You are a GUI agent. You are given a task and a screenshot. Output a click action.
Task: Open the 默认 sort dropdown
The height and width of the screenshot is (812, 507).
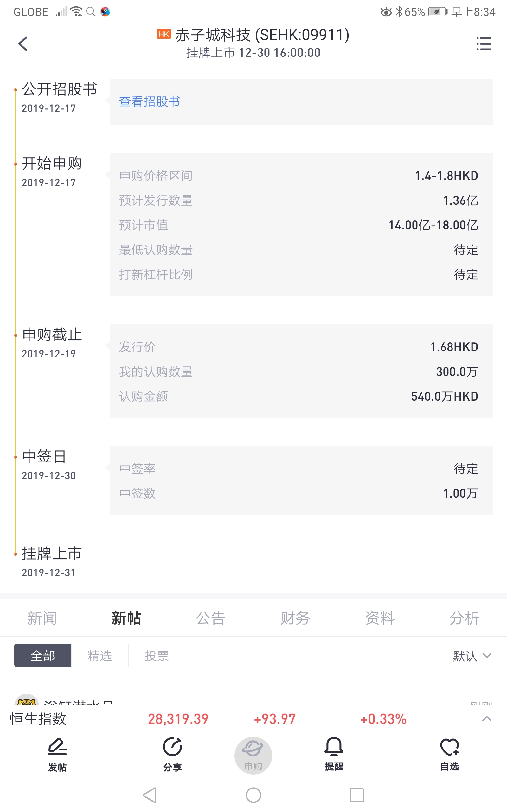[x=472, y=656]
